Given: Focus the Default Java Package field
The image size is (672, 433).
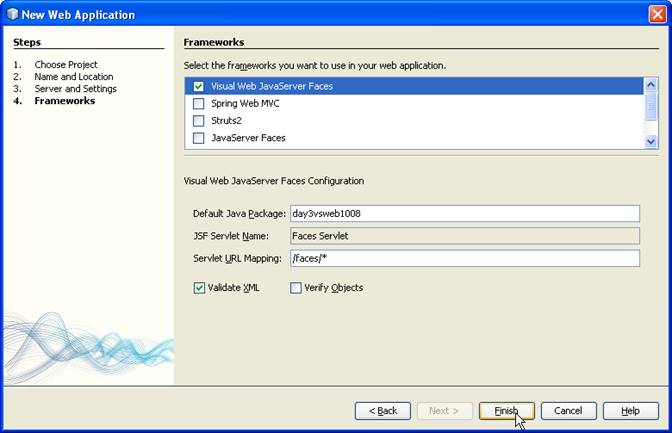Looking at the screenshot, I should click(465, 213).
